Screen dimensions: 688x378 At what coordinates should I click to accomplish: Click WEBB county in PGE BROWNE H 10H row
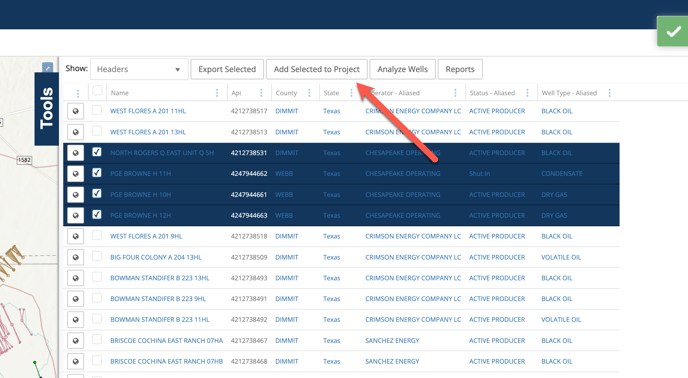(x=284, y=194)
